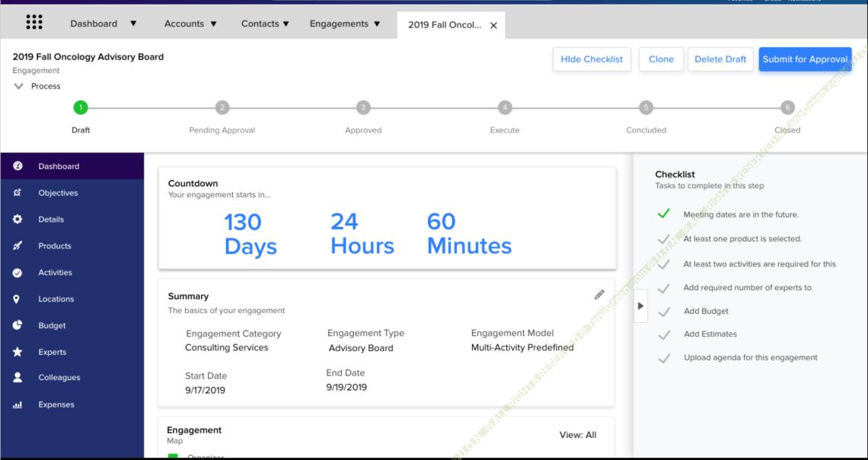
Task: Open the Dashboard tab dropdown arrow
Action: coord(132,24)
